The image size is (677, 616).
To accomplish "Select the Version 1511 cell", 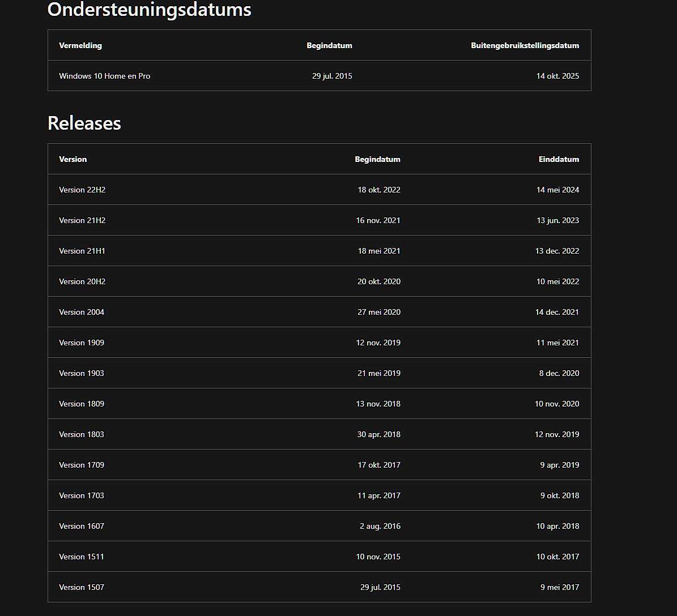I will pyautogui.click(x=82, y=557).
